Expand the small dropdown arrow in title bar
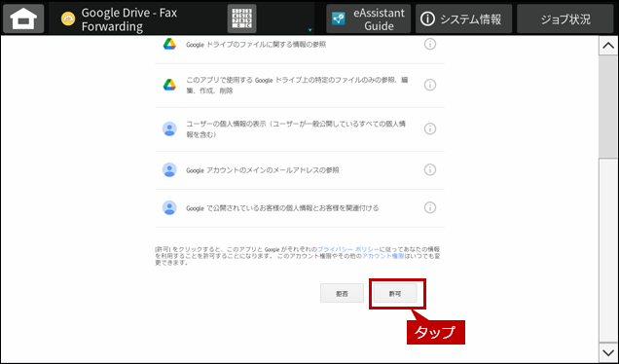Screen dimensions: 619x364 pos(309,30)
